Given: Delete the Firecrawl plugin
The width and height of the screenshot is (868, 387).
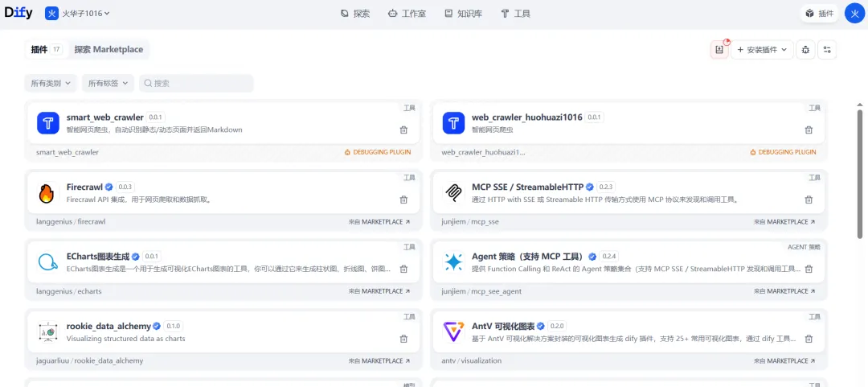Looking at the screenshot, I should click(x=403, y=200).
